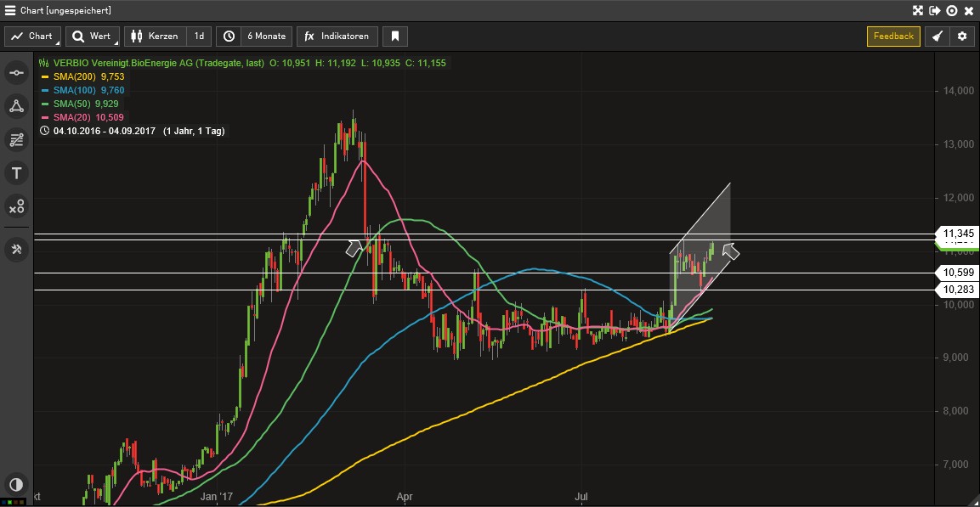This screenshot has width=980, height=507.
Task: Open the Feedback button
Action: pyautogui.click(x=893, y=37)
